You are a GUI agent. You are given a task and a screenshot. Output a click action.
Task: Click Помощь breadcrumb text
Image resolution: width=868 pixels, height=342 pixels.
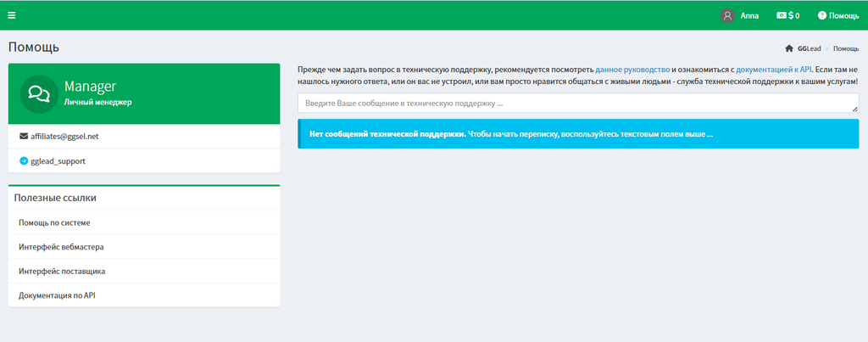(x=846, y=48)
